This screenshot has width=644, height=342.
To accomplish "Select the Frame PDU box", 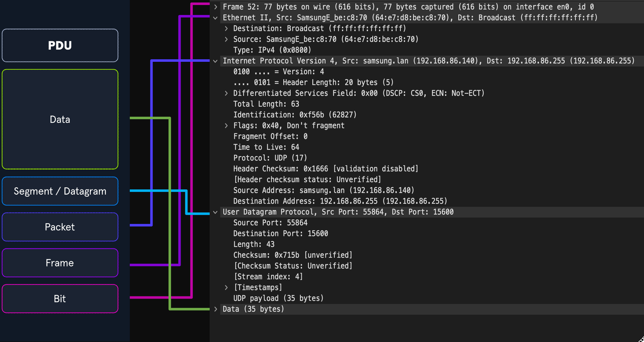I will coord(60,263).
